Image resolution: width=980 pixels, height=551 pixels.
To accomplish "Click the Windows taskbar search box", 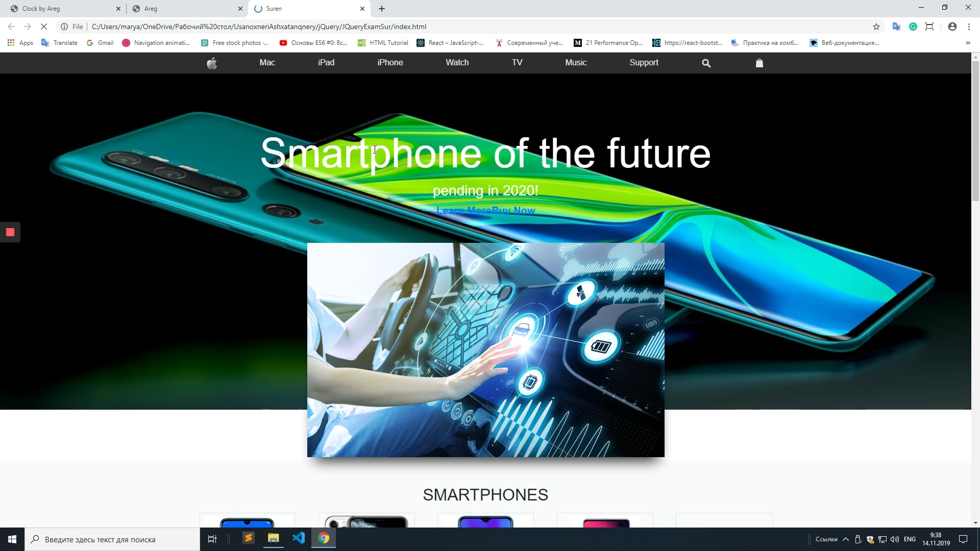I will [112, 539].
